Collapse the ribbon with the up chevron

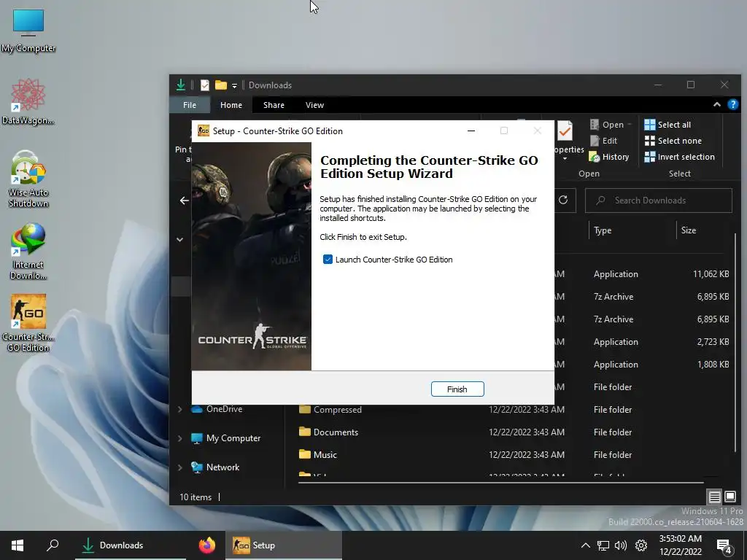716,105
